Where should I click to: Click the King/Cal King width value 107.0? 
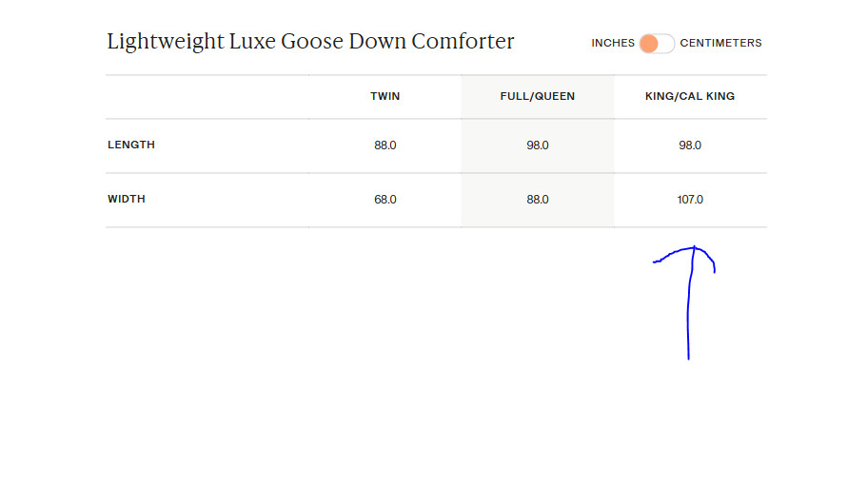tap(690, 200)
